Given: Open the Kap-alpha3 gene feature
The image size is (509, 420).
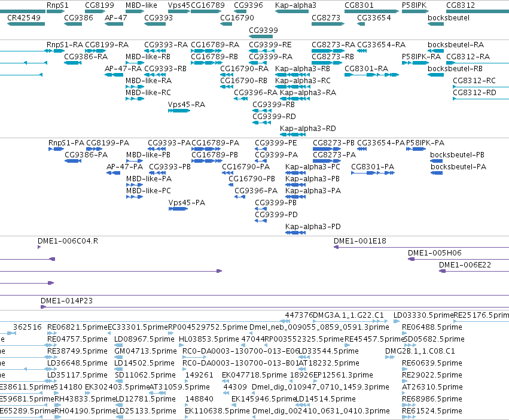Looking at the screenshot, I should pos(292,11).
